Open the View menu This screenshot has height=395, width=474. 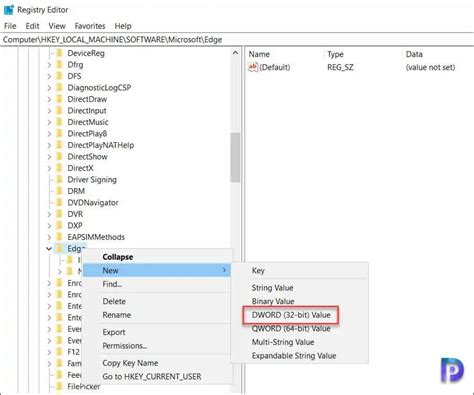(57, 26)
